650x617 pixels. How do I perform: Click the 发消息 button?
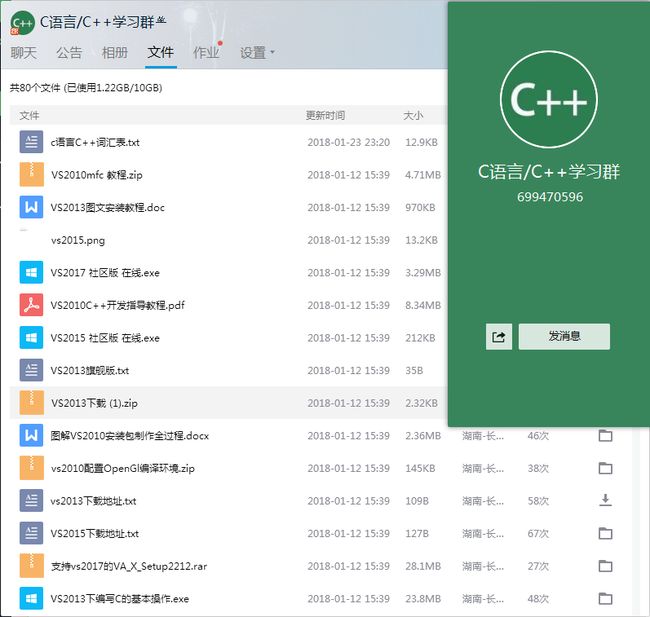point(564,336)
